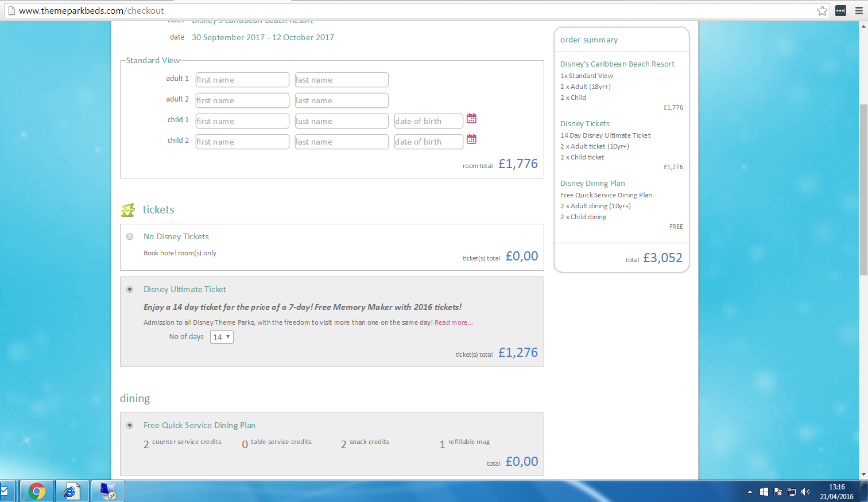Show hidden system tray icons
This screenshot has height=502, width=868.
(750, 492)
